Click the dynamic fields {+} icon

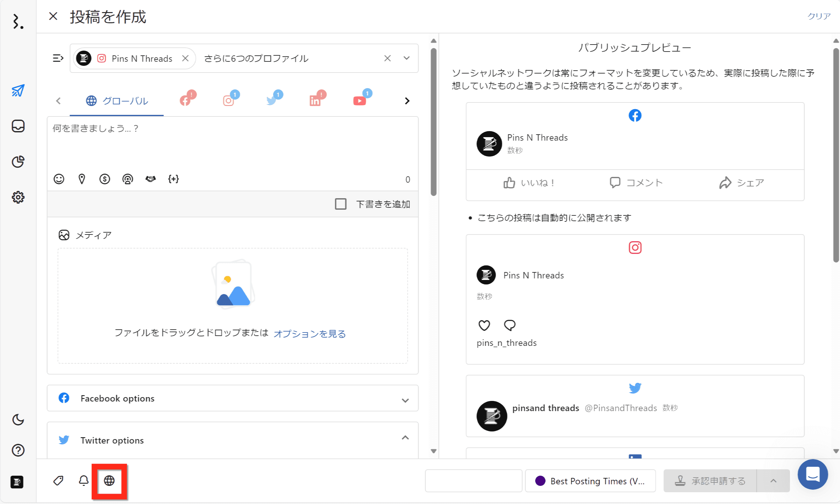coord(173,179)
